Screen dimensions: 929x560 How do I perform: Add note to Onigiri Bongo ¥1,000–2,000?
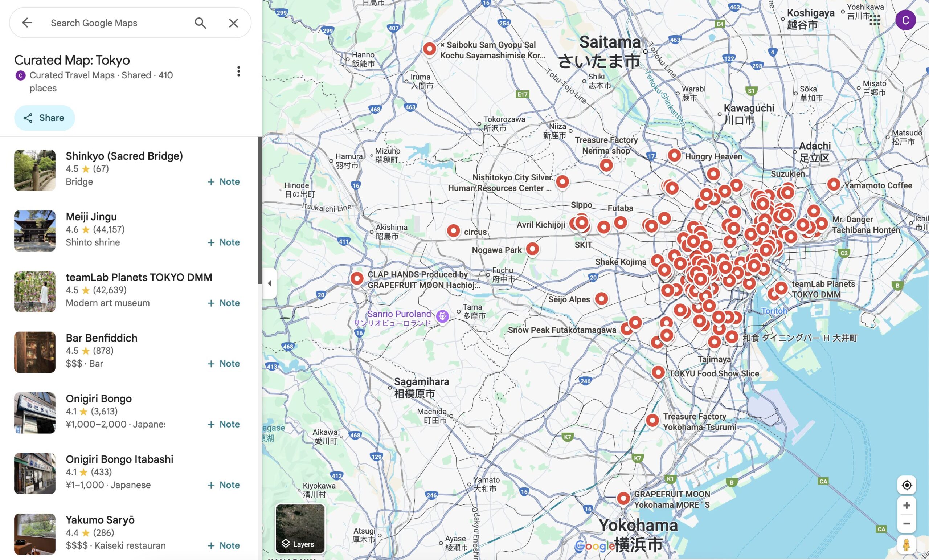tap(224, 425)
